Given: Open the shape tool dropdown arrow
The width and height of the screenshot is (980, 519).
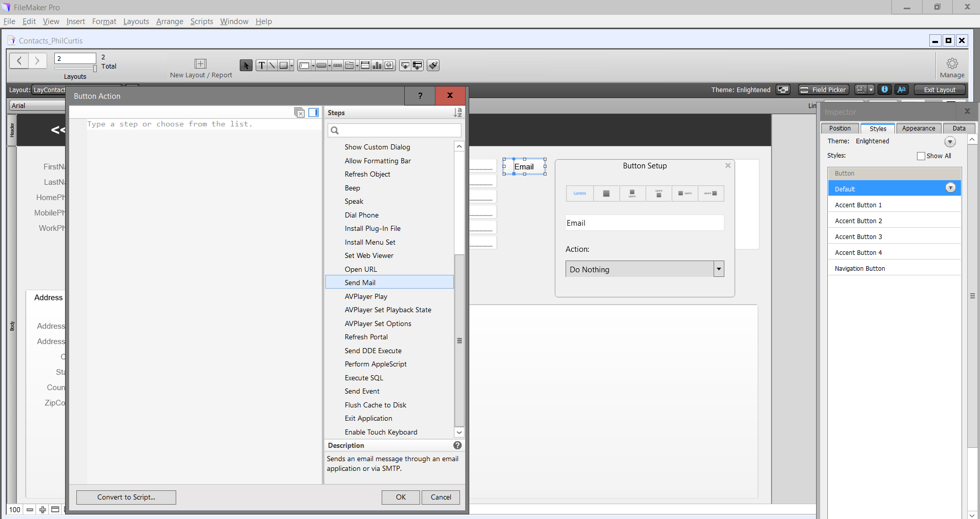Looking at the screenshot, I should coord(291,66).
